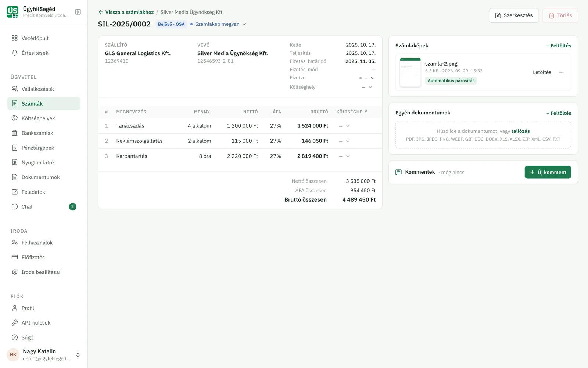Click Feltöltés in the Számlaképek panel
Viewport: 588px width, 368px height.
coord(559,46)
